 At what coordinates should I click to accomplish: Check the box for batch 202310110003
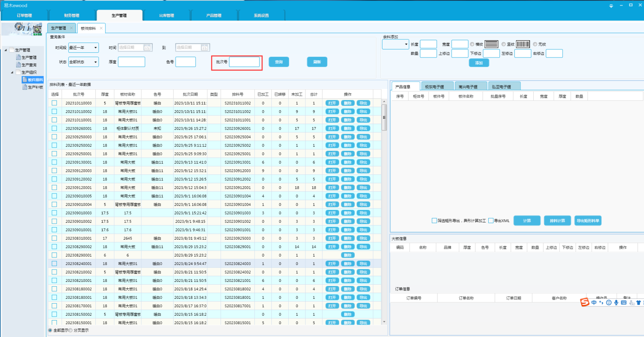54,103
